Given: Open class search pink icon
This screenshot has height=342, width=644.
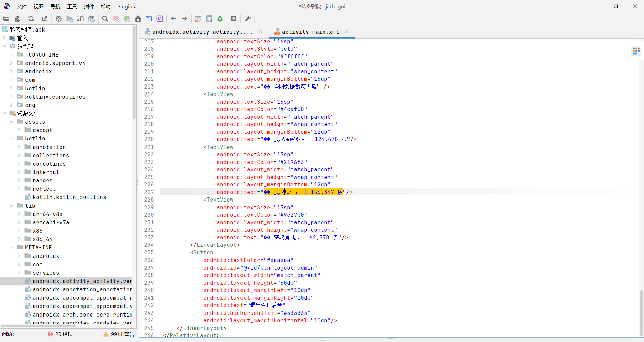Looking at the screenshot, I should [x=116, y=19].
